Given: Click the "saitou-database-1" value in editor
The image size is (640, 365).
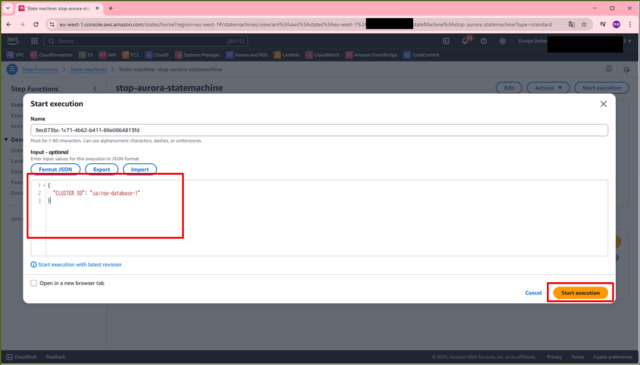Looking at the screenshot, I should (x=115, y=193).
